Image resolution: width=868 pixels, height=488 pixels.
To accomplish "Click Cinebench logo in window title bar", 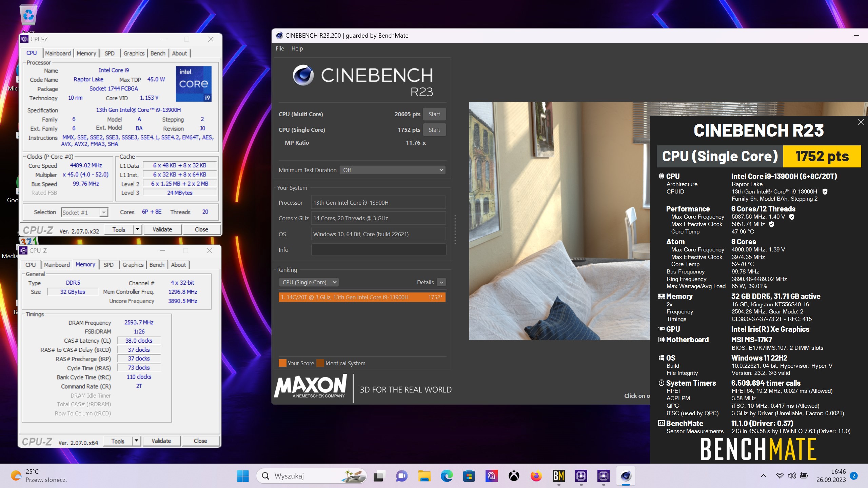I will (x=279, y=35).
